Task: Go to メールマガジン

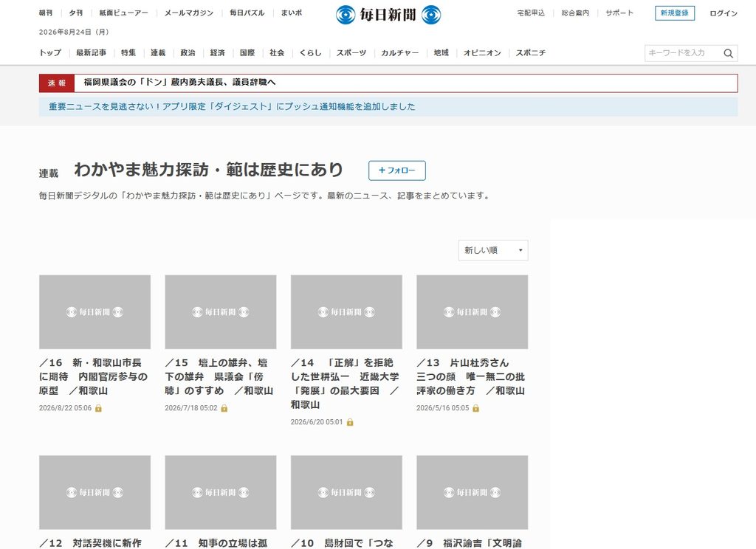Action: click(x=188, y=13)
